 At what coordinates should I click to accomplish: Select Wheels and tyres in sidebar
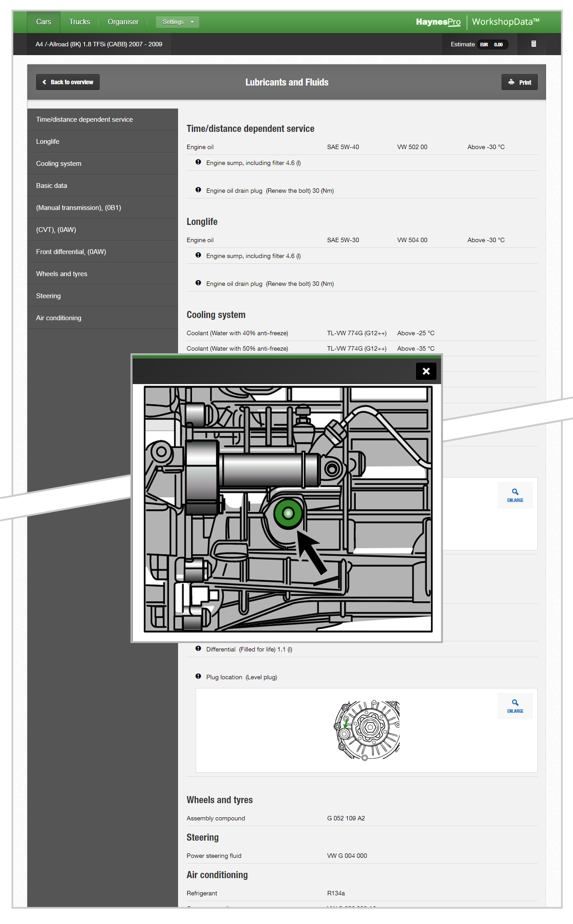pyautogui.click(x=62, y=274)
